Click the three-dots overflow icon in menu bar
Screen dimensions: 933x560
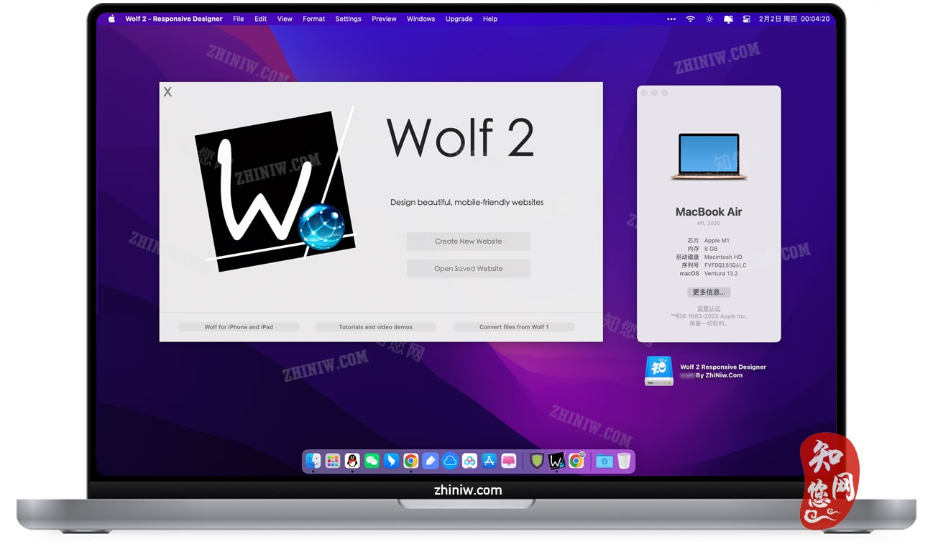(x=671, y=19)
